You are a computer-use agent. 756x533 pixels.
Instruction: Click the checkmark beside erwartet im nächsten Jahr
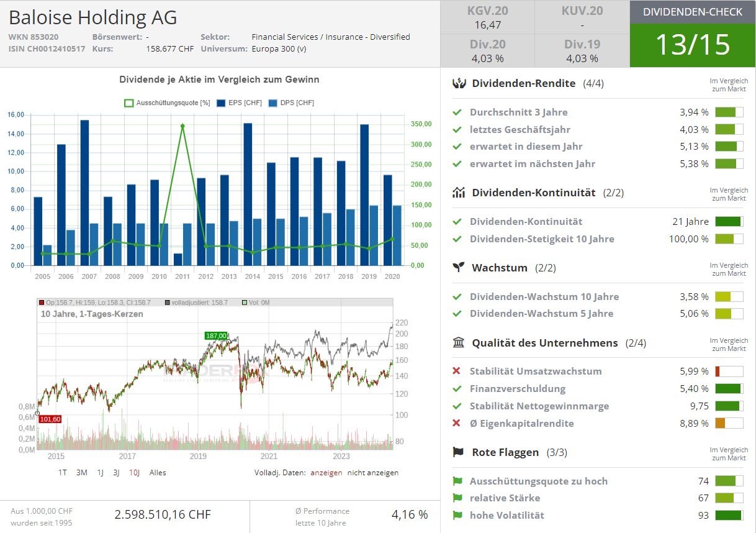(457, 164)
